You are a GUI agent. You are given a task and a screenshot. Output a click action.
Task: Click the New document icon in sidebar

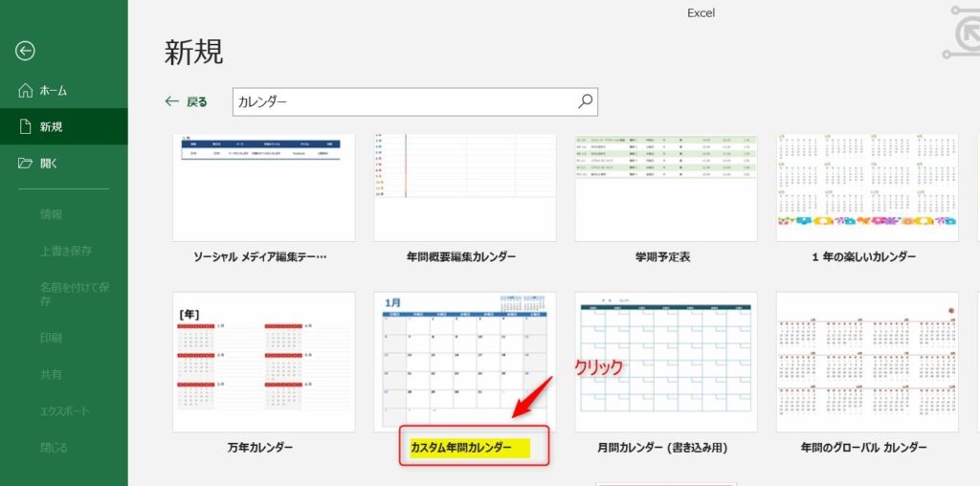tap(26, 126)
